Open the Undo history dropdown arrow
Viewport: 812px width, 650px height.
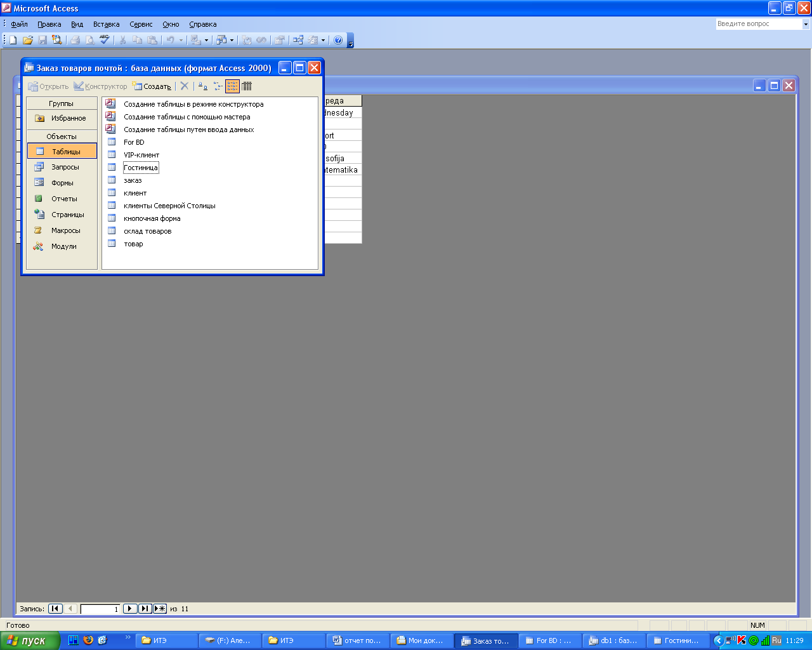click(x=181, y=40)
